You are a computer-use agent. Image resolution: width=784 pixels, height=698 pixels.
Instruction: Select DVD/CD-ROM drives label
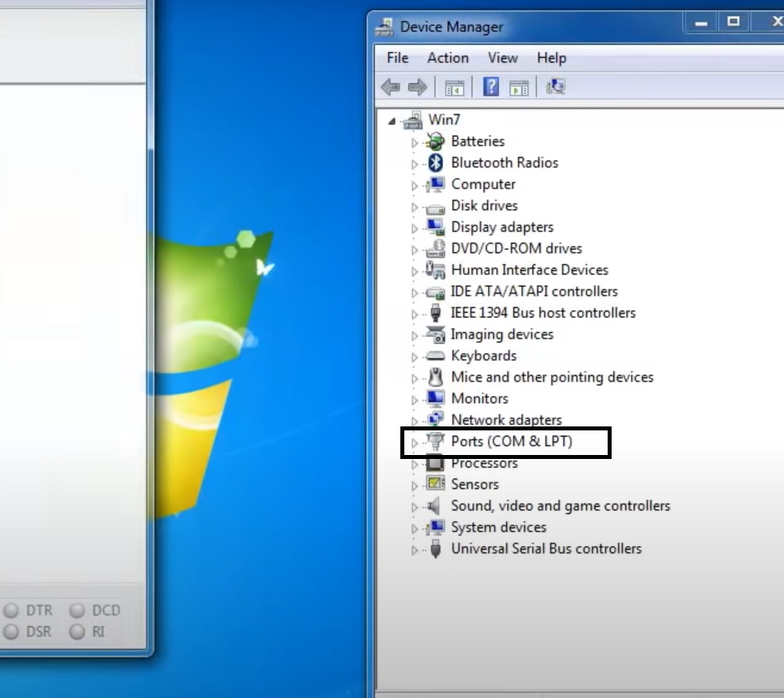pos(516,249)
